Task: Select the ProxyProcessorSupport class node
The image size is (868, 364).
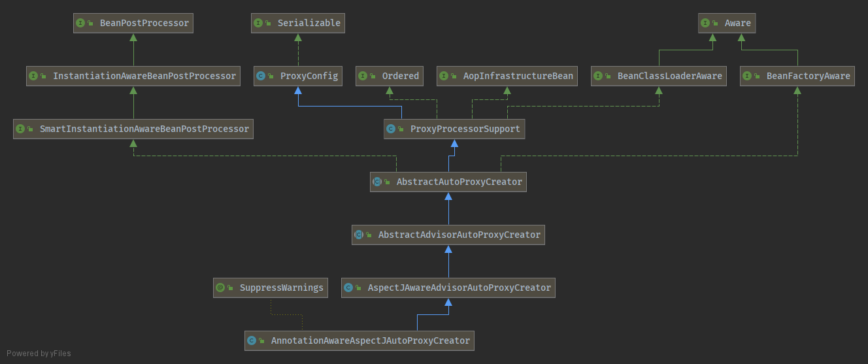Action: pos(454,129)
